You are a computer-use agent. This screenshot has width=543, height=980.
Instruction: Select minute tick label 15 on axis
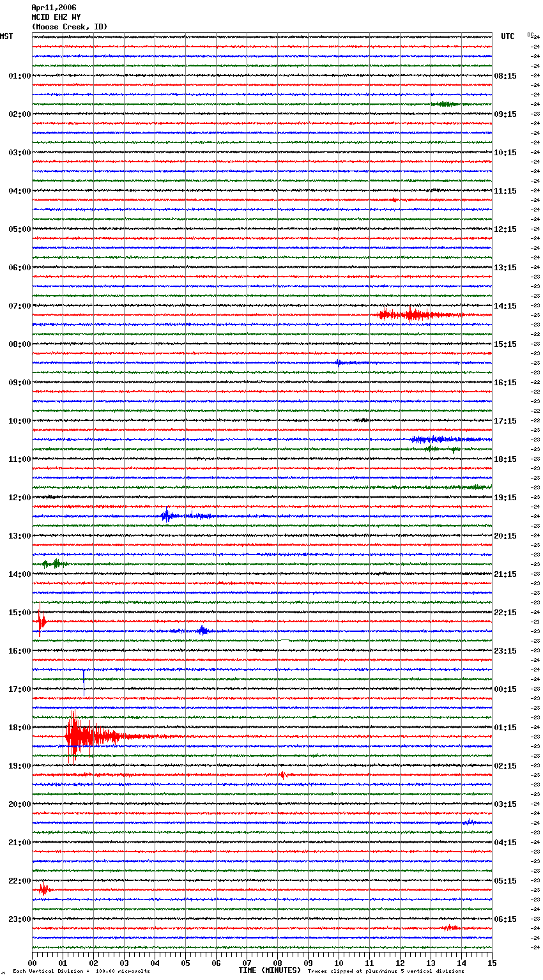492,962
